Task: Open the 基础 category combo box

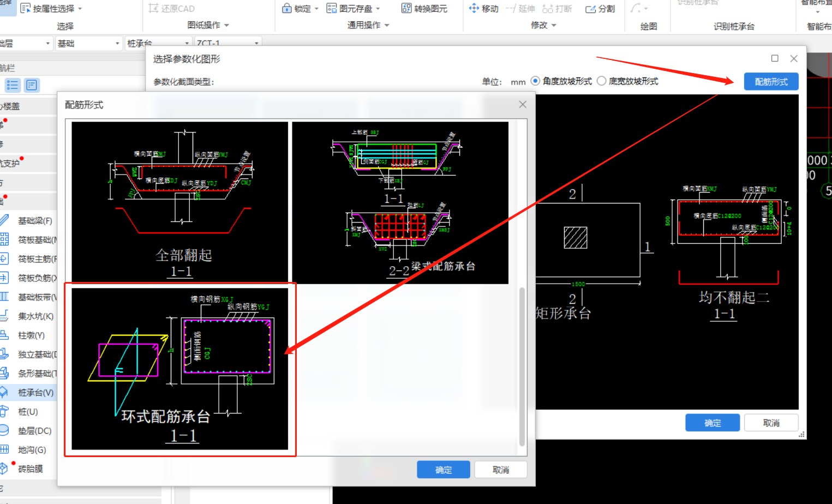Action: pos(88,43)
